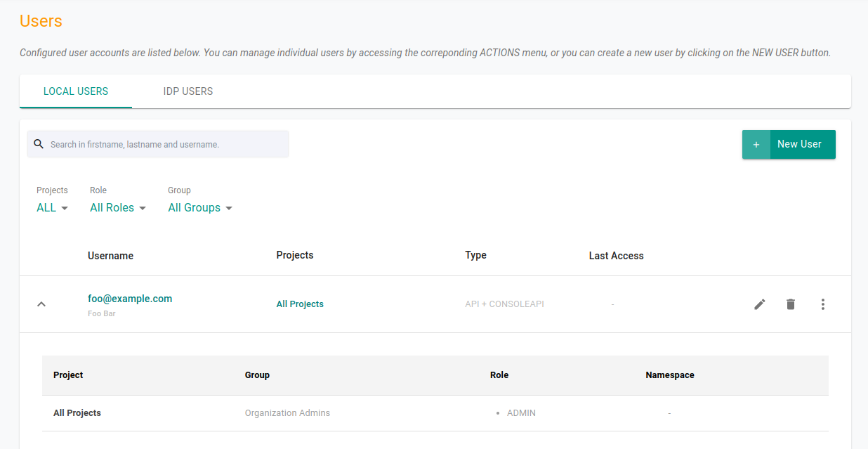This screenshot has width=868, height=449.
Task: Focus the firstname, lastname and username search field
Action: [158, 144]
